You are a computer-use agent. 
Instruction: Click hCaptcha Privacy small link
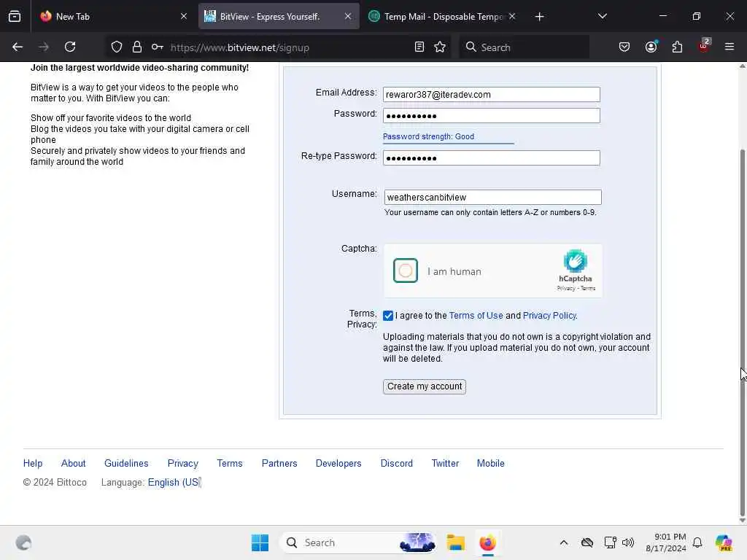[x=566, y=288]
